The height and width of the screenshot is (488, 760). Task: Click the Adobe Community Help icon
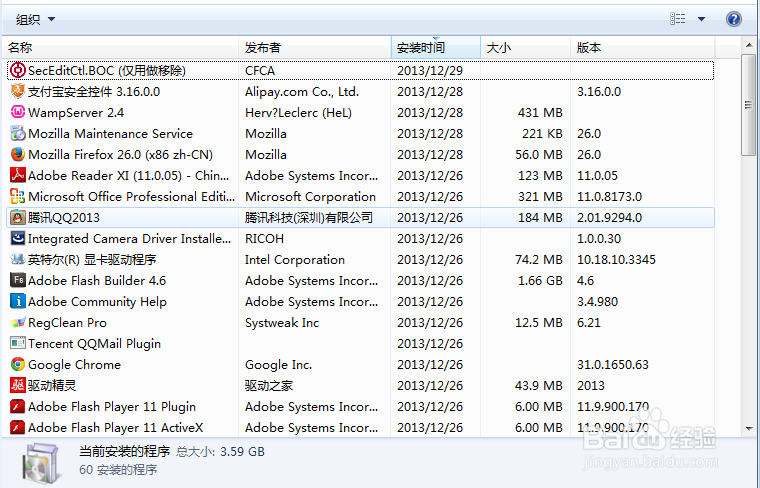point(18,301)
